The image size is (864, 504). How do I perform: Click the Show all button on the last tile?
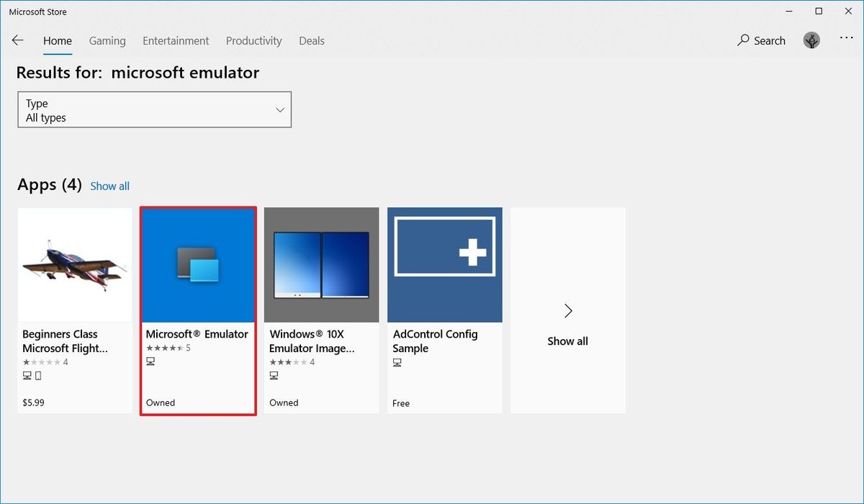click(x=567, y=341)
